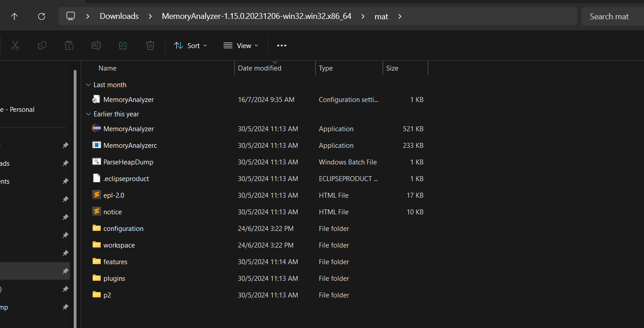Viewport: 644px width, 328px height.
Task: Click notice file name
Action: point(112,212)
